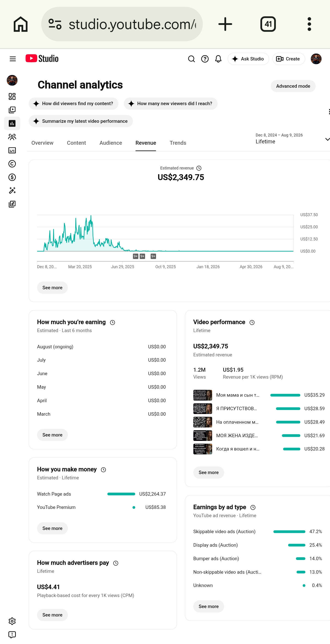330x644 pixels.
Task: Switch to the Content tab
Action: pos(76,143)
